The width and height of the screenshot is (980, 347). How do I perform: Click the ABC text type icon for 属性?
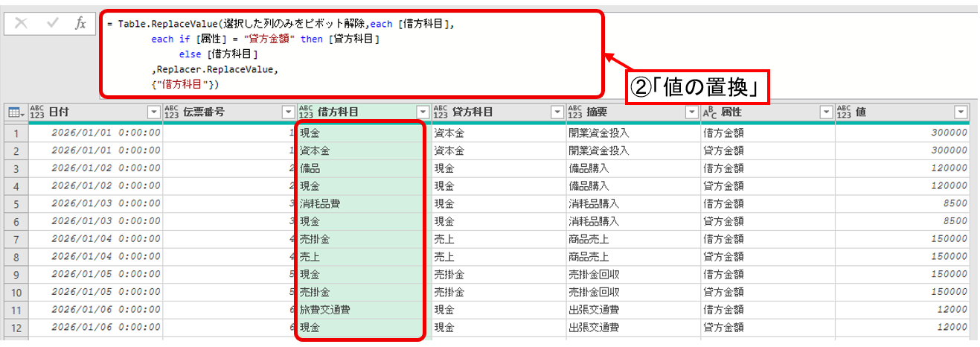click(710, 112)
